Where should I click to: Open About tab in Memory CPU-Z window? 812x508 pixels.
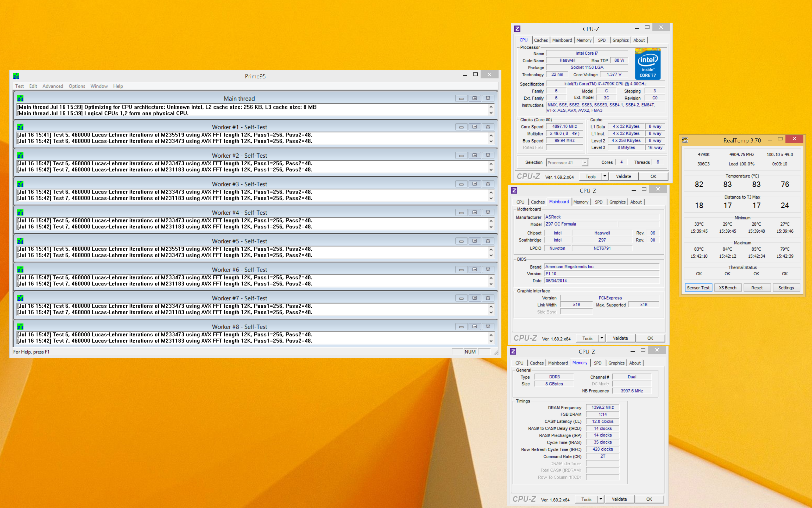coord(635,363)
